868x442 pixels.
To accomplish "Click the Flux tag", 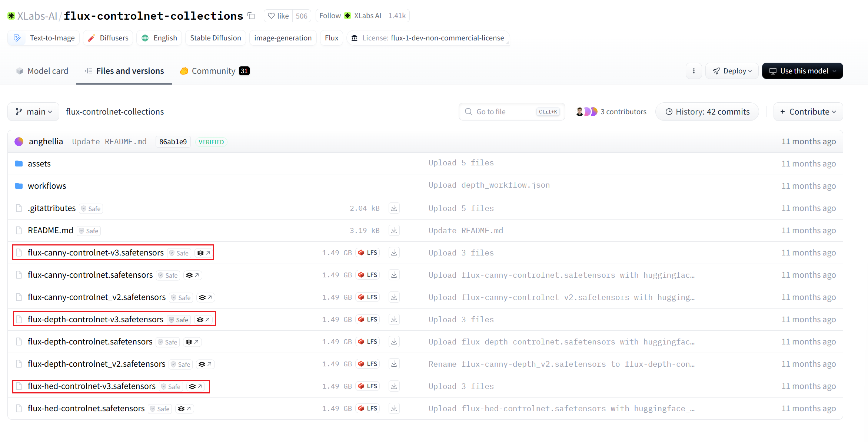I will pos(332,38).
